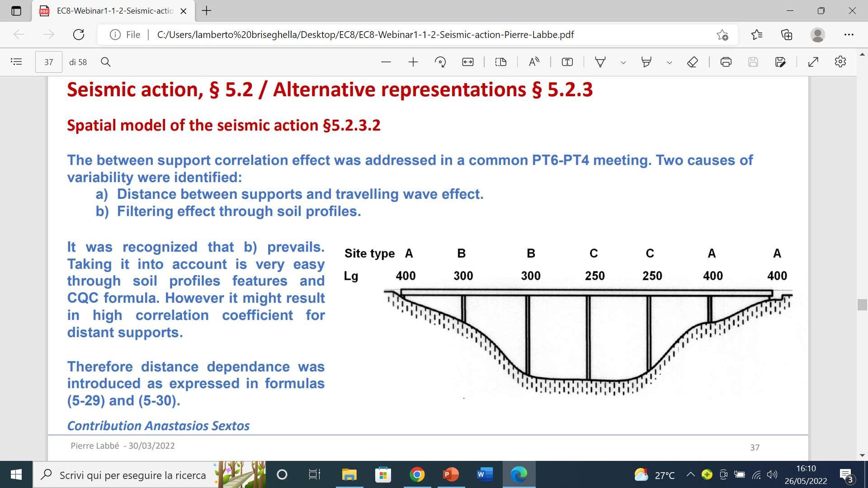This screenshot has width=868, height=488.
Task: Click the page number input field
Action: tap(49, 62)
